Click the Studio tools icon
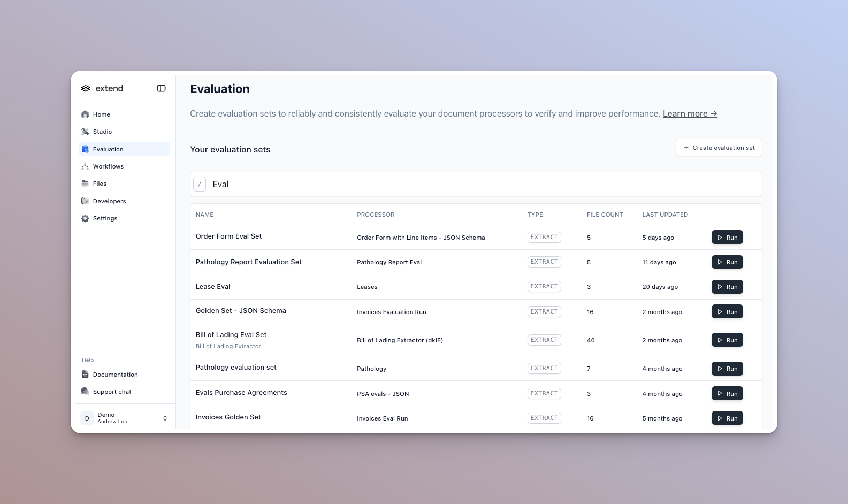The height and width of the screenshot is (504, 848). click(x=85, y=132)
